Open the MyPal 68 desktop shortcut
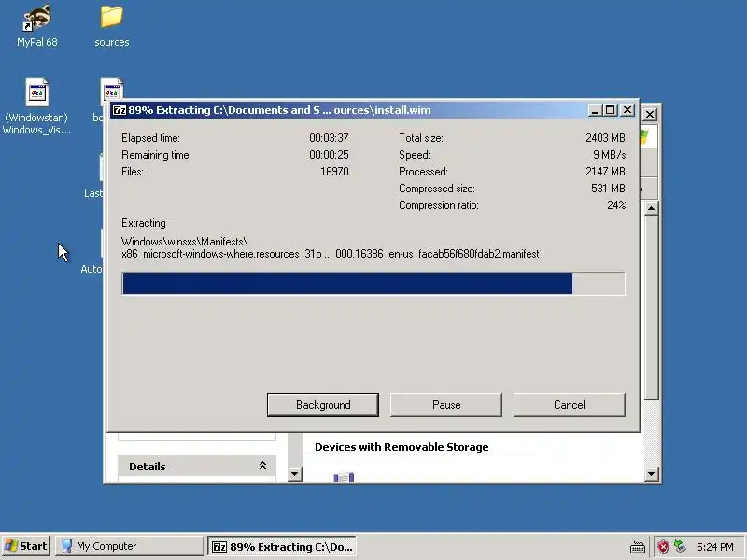Image resolution: width=747 pixels, height=560 pixels. [x=37, y=26]
